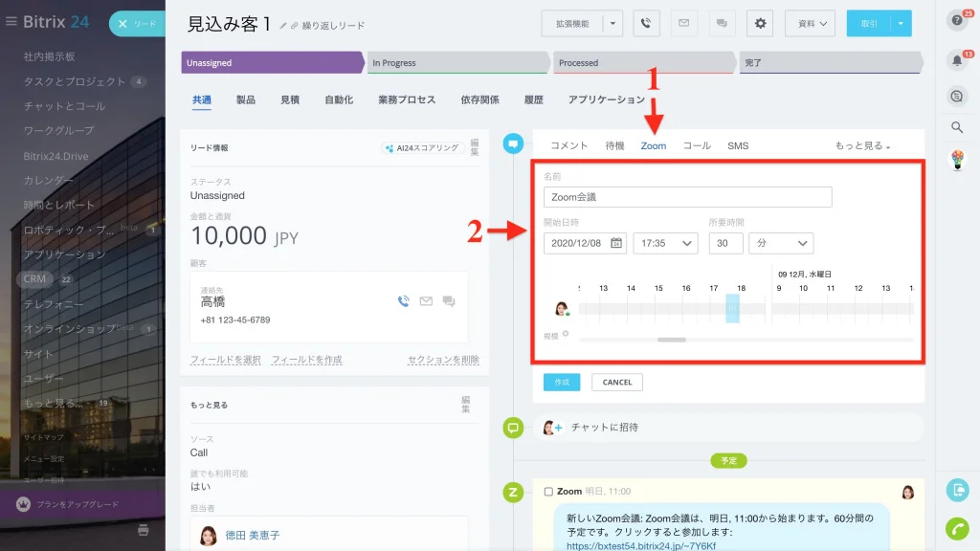This screenshot has height=551, width=980.
Task: Click the email envelope icon in header
Action: point(683,24)
